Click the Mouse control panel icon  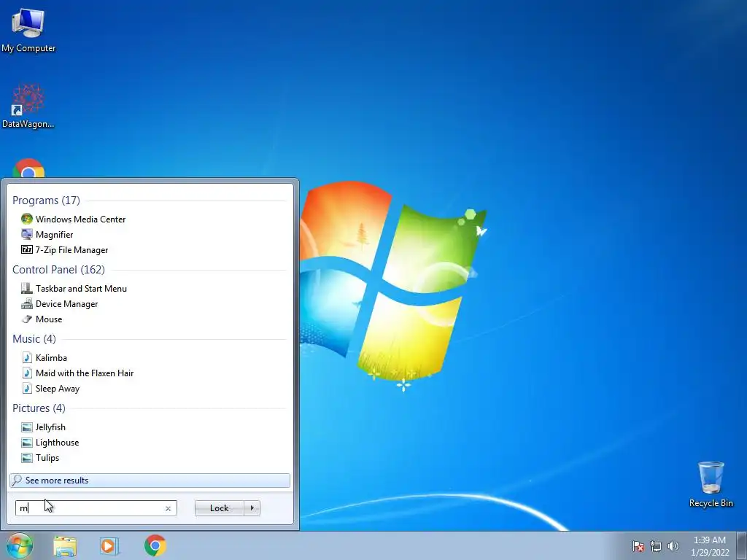point(27,319)
